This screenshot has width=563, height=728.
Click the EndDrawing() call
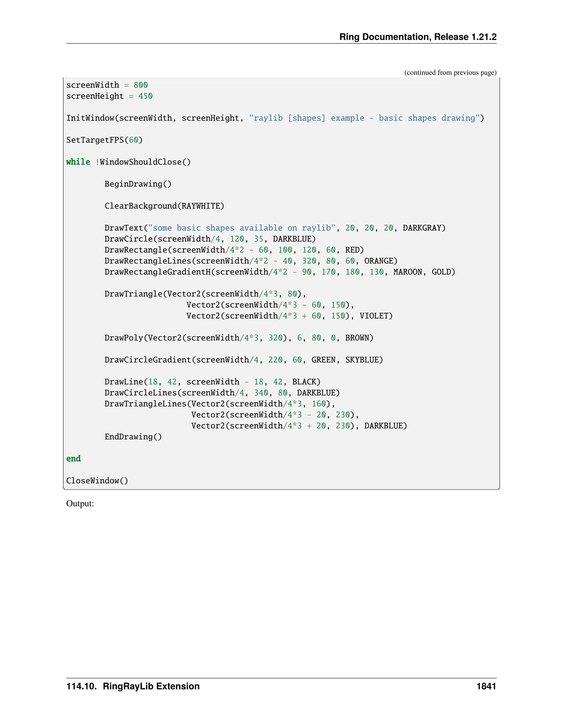click(133, 437)
